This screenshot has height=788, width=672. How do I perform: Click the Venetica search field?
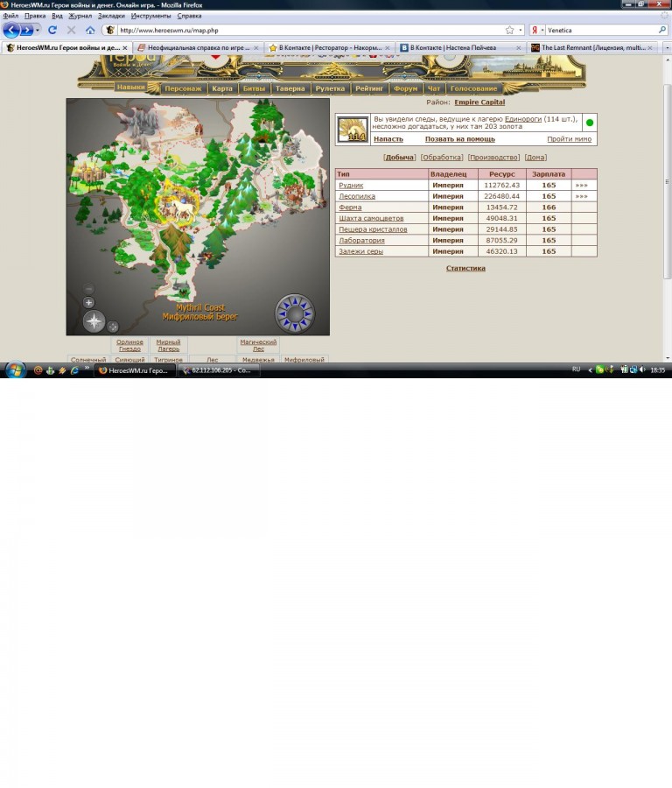[x=601, y=30]
